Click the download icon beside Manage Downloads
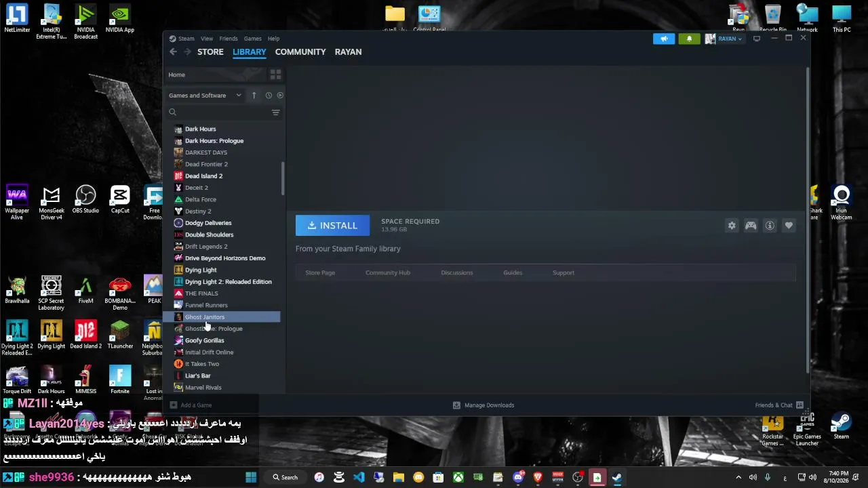Screen dimensions: 868x488 [x=456, y=405]
